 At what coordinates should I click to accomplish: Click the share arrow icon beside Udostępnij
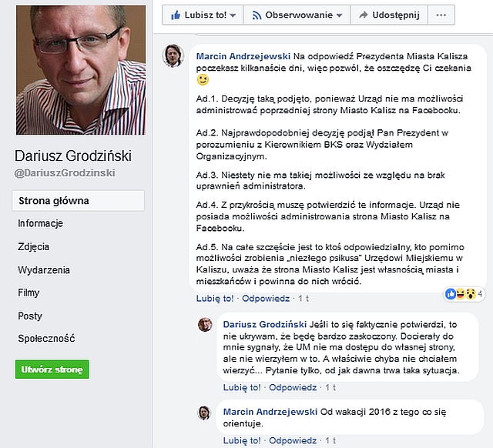click(364, 15)
